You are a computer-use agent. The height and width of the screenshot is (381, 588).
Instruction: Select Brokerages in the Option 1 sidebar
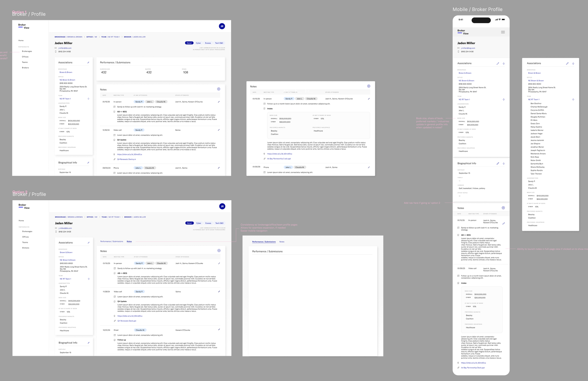pos(27,51)
